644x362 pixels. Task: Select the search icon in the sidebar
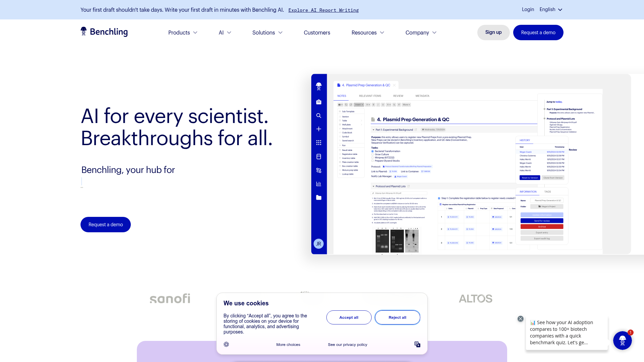point(319,115)
